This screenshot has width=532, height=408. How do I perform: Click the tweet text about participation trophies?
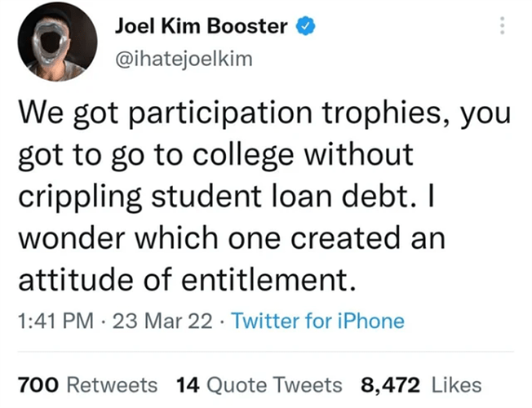264,196
